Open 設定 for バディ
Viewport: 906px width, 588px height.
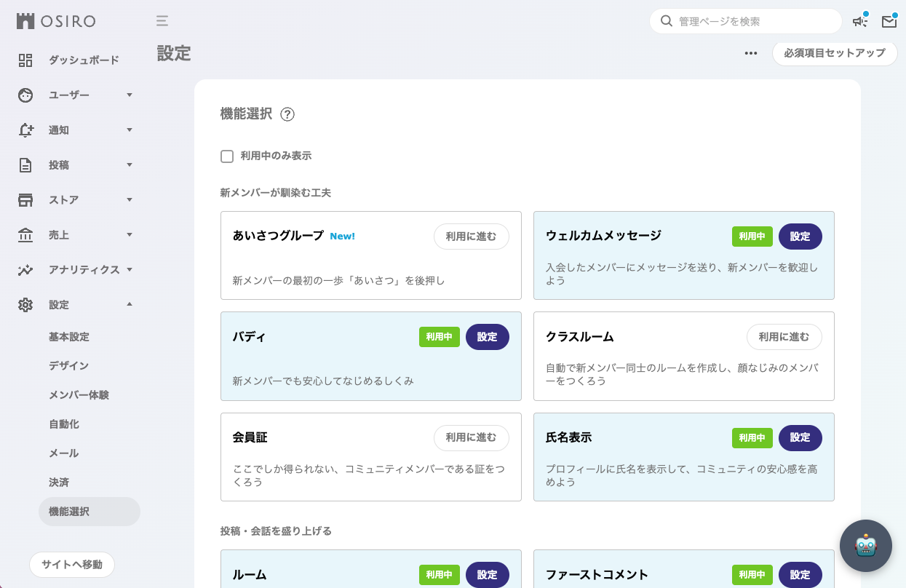pos(488,337)
